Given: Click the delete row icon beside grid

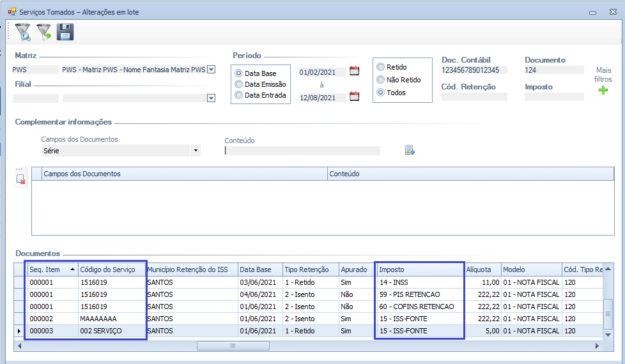Looking at the screenshot, I should click(21, 180).
